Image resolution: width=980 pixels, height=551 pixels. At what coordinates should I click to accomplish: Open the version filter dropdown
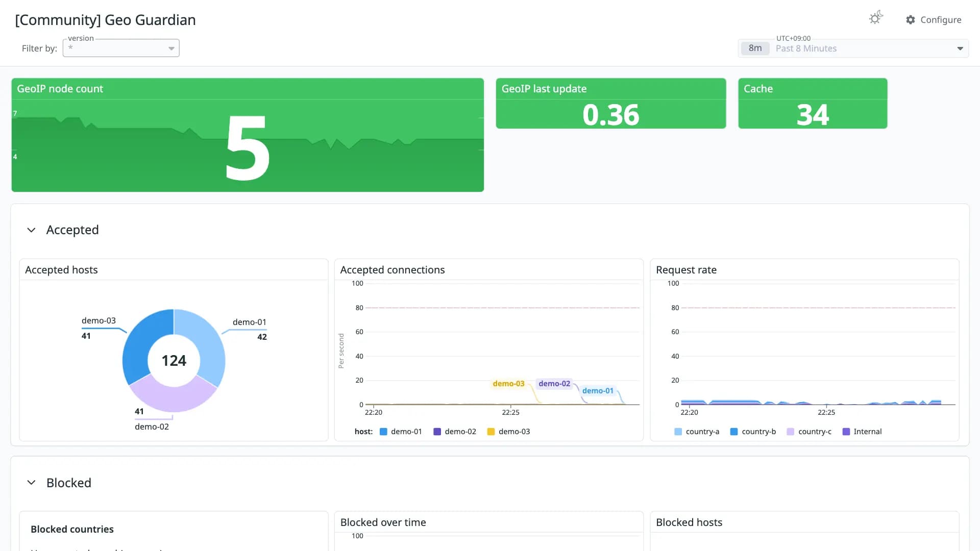(x=121, y=48)
